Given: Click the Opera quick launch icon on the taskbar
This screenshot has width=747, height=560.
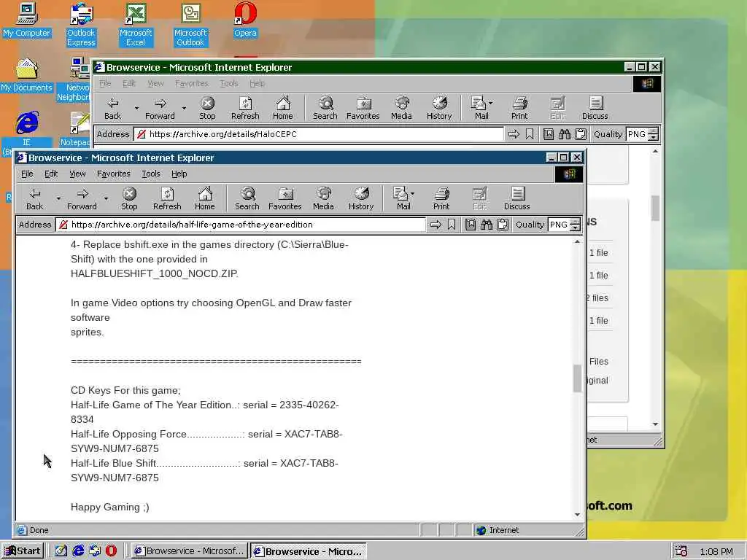Looking at the screenshot, I should pos(111,551).
